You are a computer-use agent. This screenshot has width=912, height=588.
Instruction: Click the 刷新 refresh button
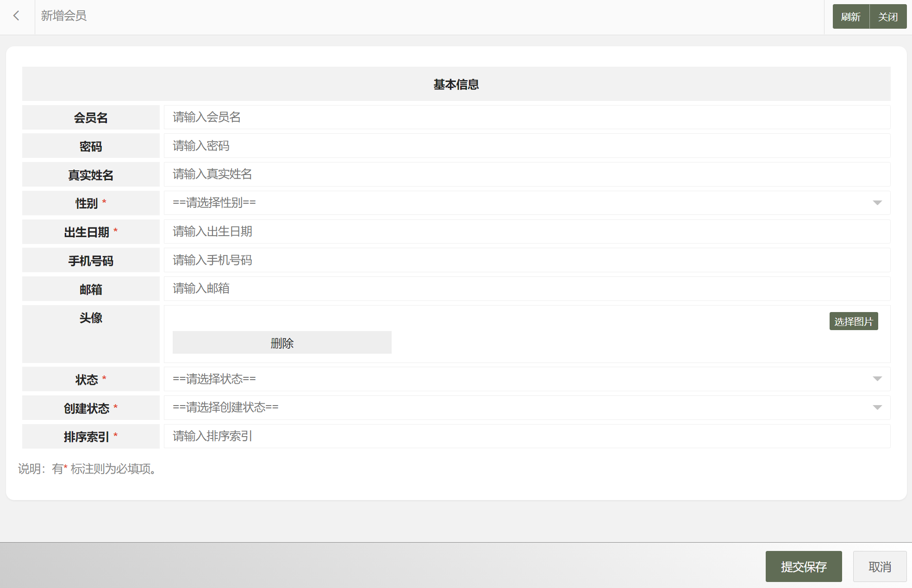850,17
